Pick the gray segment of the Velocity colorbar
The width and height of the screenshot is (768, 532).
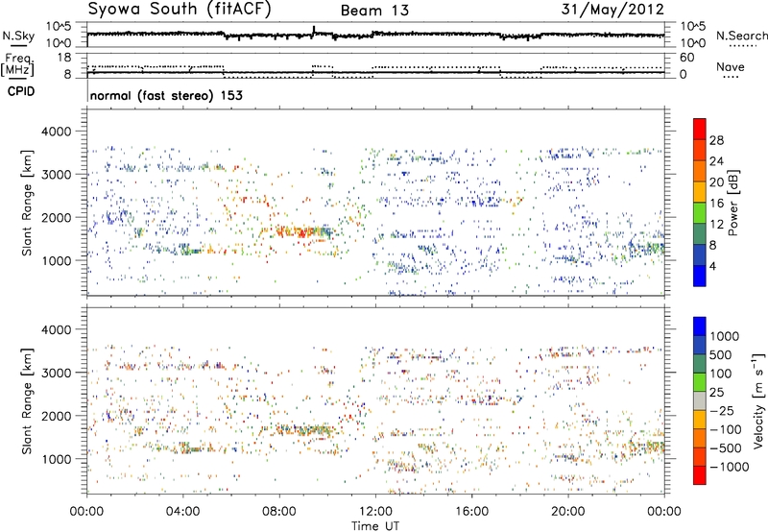(x=700, y=400)
